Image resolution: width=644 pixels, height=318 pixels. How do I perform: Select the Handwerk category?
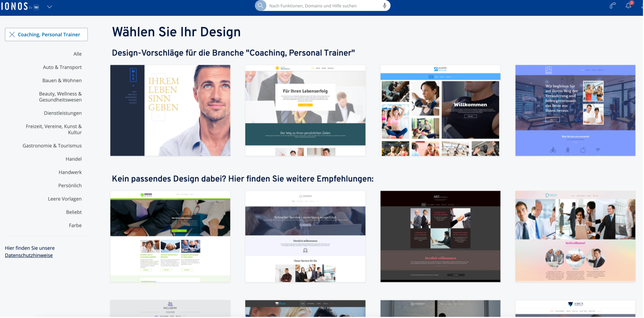click(x=70, y=172)
